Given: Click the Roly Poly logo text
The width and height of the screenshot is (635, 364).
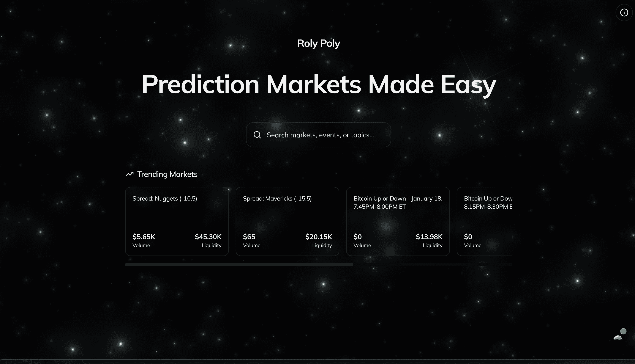Looking at the screenshot, I should [x=319, y=43].
